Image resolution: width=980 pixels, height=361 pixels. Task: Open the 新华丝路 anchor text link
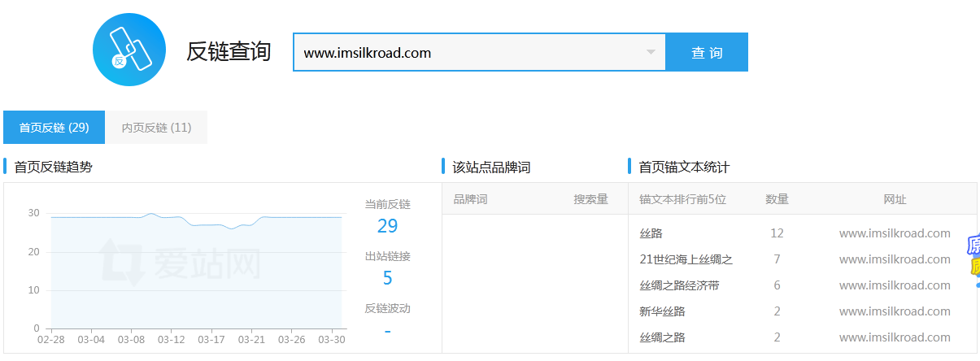click(x=663, y=311)
